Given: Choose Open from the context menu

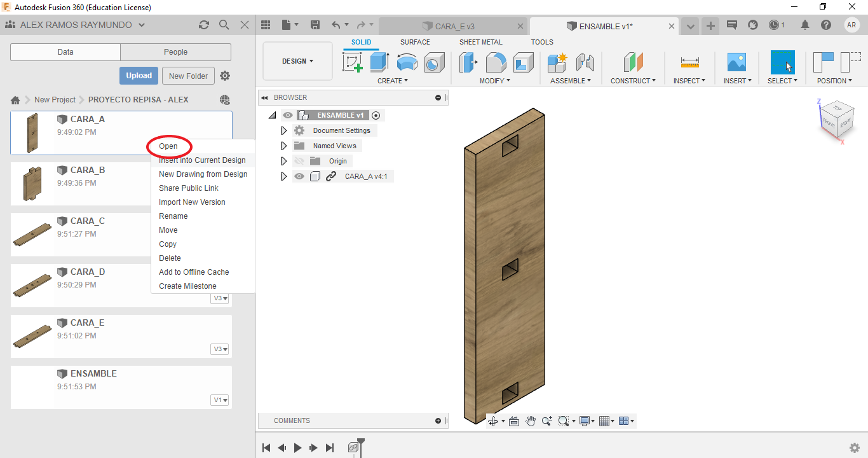Looking at the screenshot, I should point(168,146).
